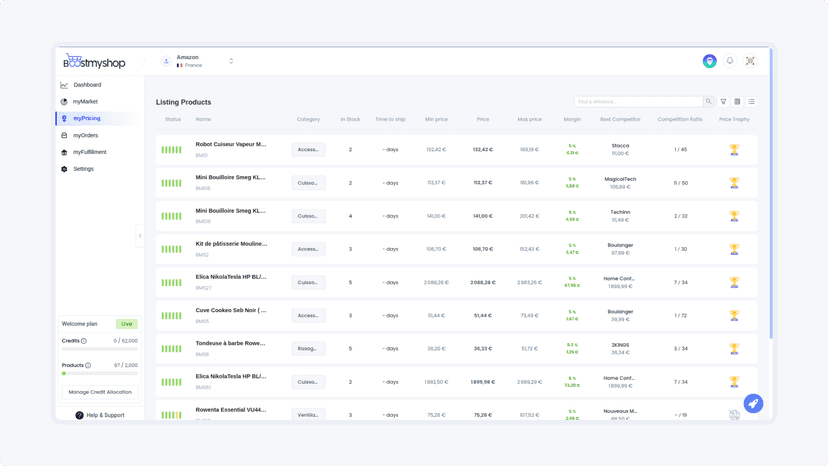Screen dimensions: 828x466
Task: Open Tondeuse à barbe Rowe product
Action: [x=230, y=343]
